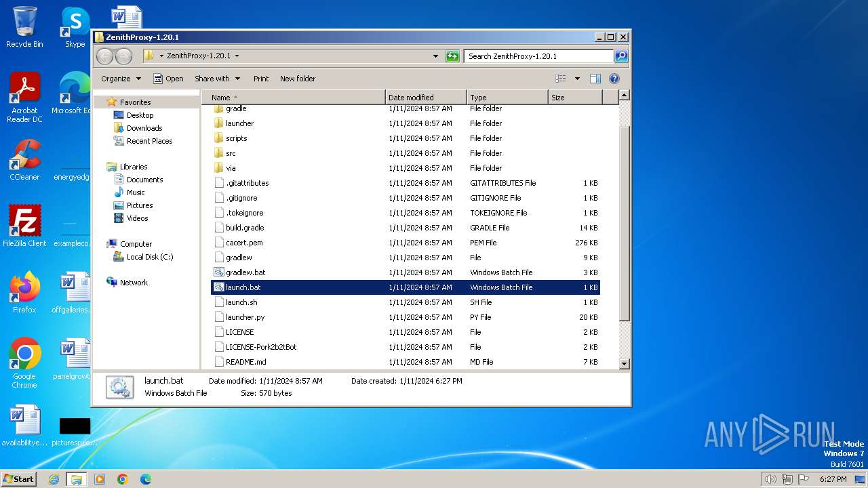Select Libraries in navigation pane

pos(134,167)
